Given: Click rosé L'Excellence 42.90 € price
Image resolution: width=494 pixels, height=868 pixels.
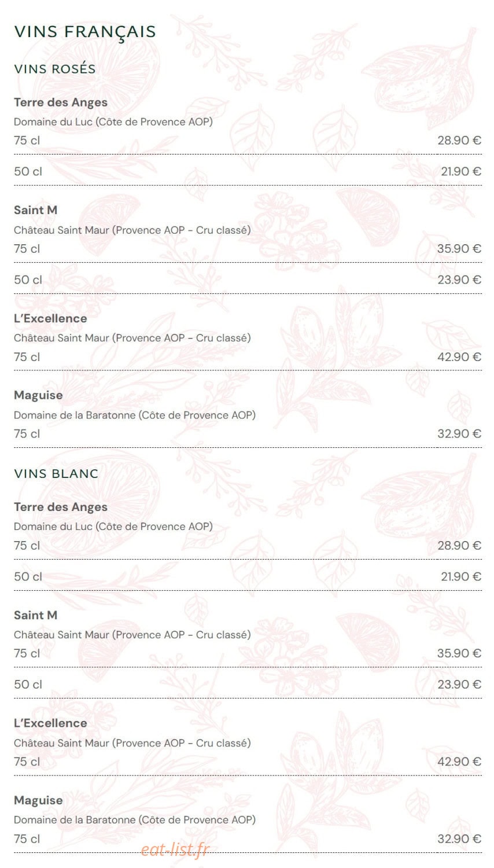Looking at the screenshot, I should click(459, 357).
